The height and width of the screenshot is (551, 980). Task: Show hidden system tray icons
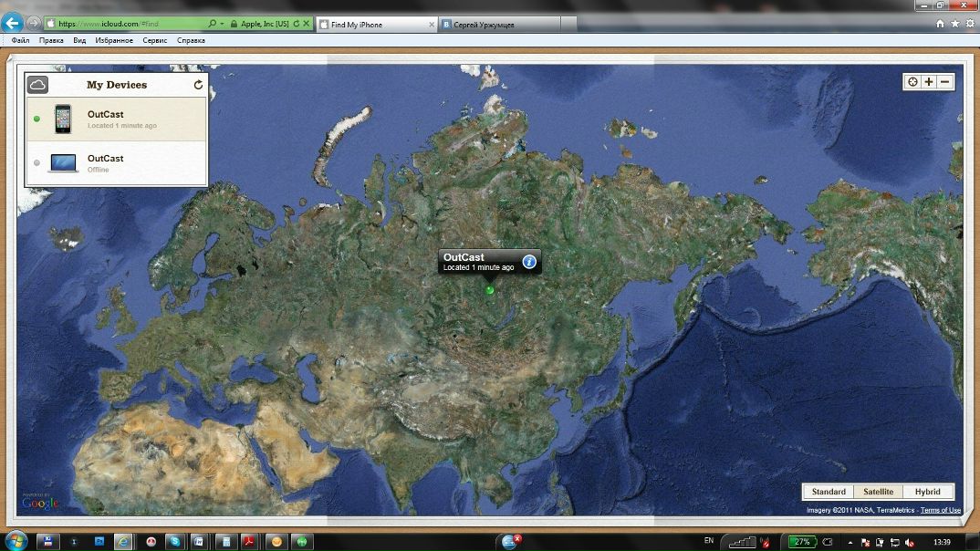(x=850, y=542)
